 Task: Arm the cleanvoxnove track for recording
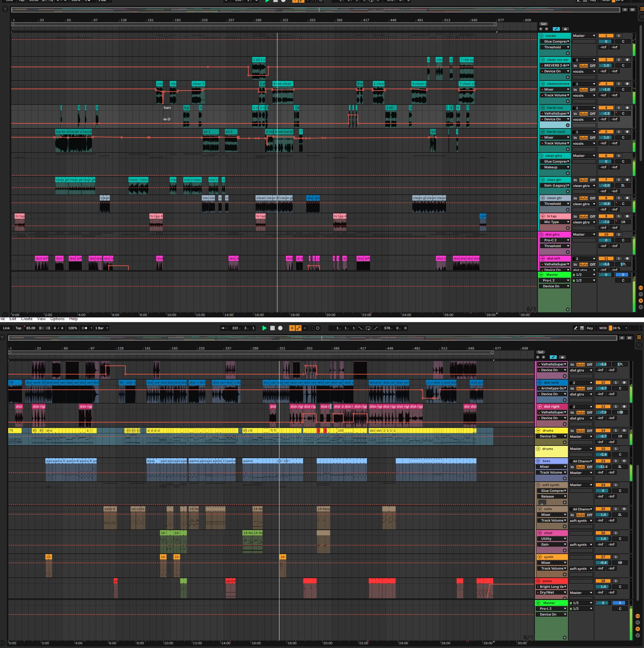pyautogui.click(x=627, y=84)
